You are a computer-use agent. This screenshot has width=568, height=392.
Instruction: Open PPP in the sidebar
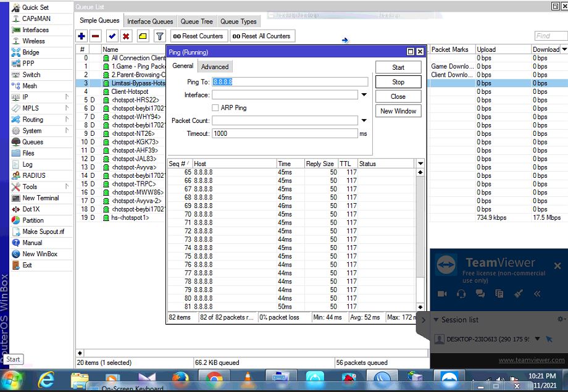(28, 64)
